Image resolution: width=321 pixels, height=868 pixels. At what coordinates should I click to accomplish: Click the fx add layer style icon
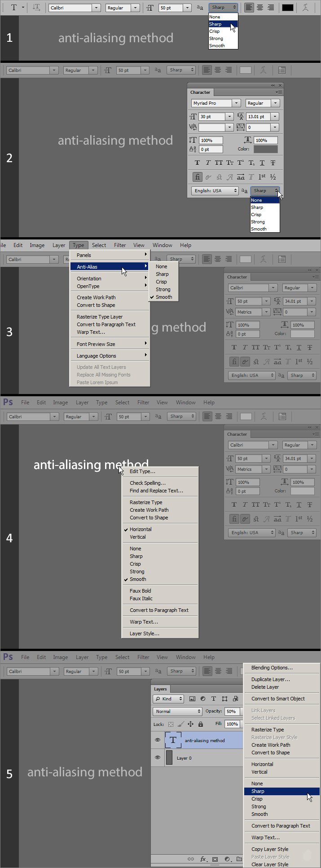tap(203, 859)
